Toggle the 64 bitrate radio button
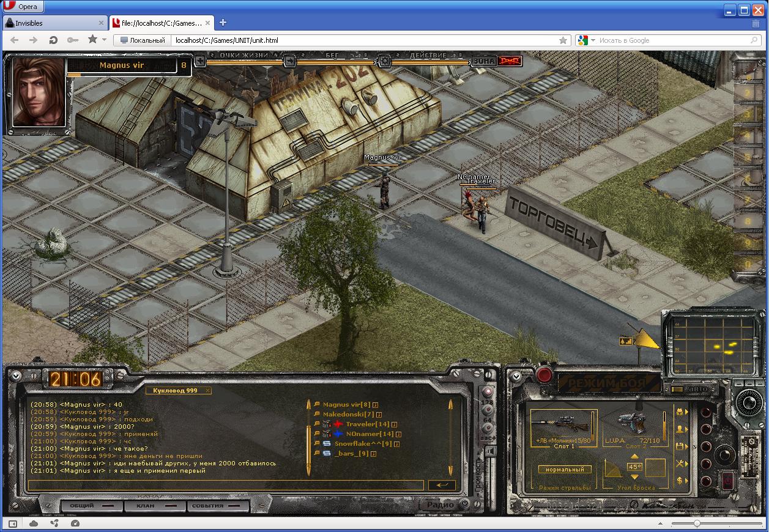769x532 pixels. tap(488, 410)
